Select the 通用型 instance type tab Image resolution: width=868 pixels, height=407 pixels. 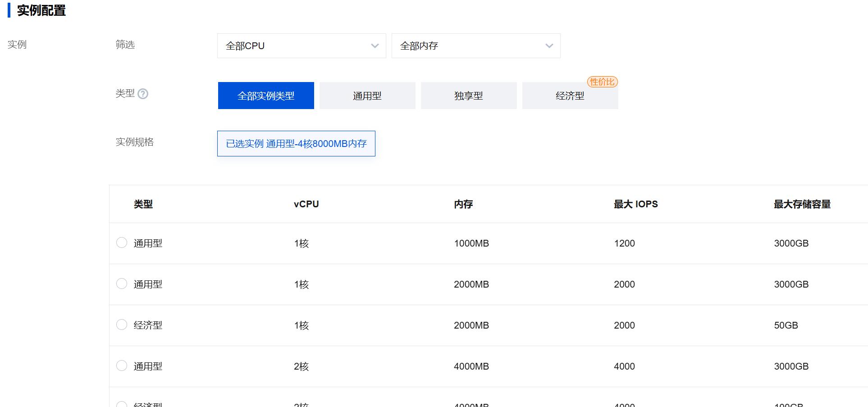pos(367,96)
